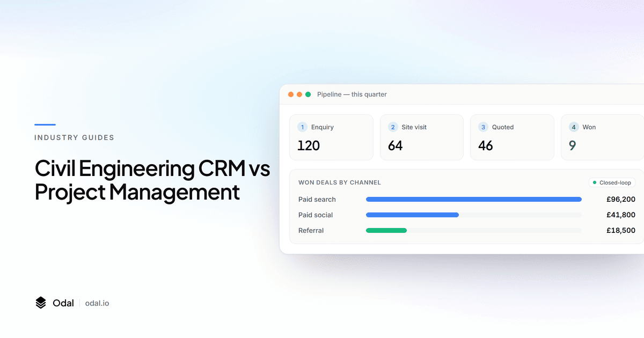644x338 pixels.
Task: Click the step 4 badge on Won
Action: (574, 127)
